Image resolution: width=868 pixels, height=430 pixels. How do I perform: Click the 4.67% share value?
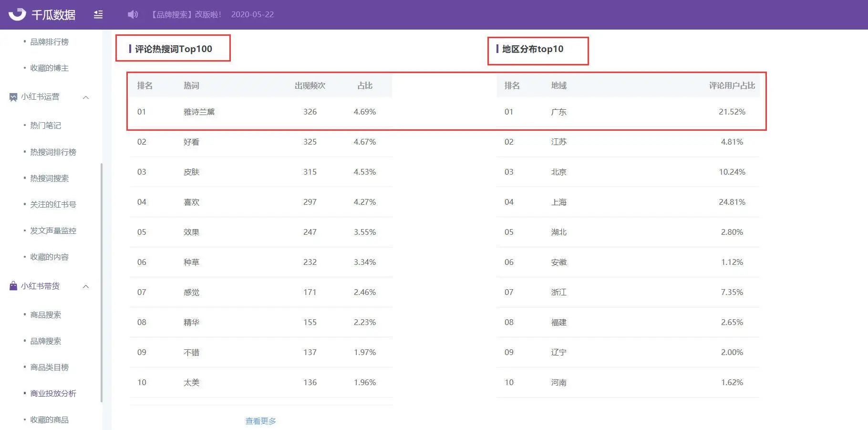[x=365, y=142]
